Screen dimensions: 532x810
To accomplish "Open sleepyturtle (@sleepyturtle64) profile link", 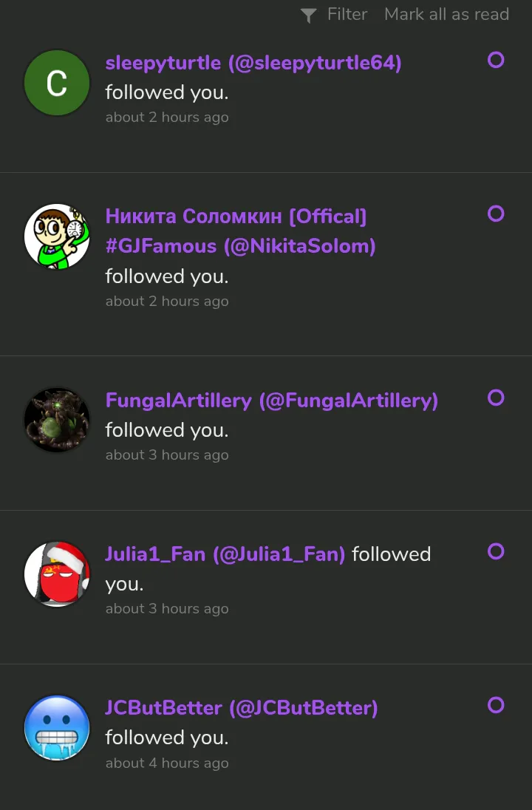I will (253, 63).
